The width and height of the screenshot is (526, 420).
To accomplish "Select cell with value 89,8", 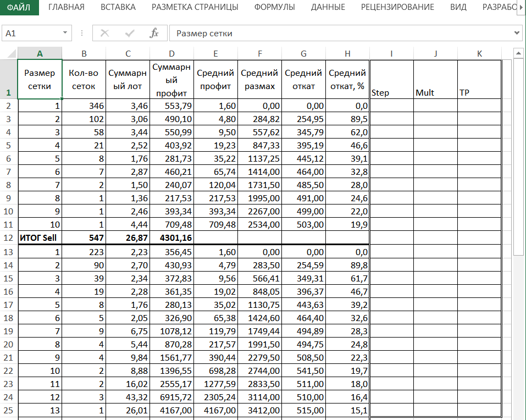I will pyautogui.click(x=347, y=266).
